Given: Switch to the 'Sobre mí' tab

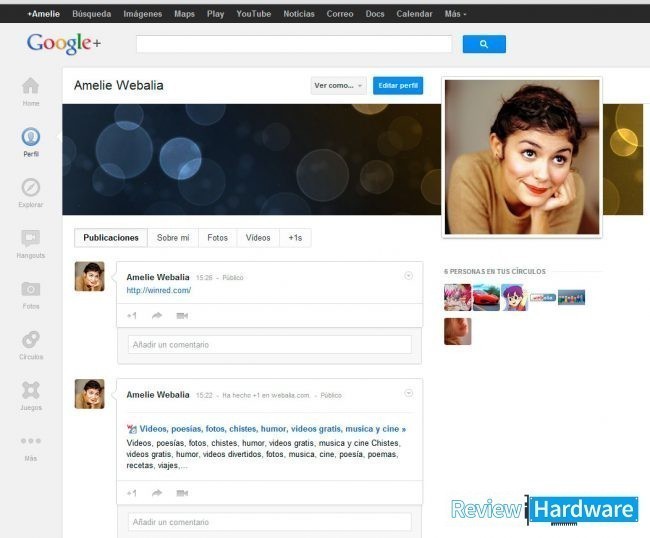Looking at the screenshot, I should (x=173, y=238).
